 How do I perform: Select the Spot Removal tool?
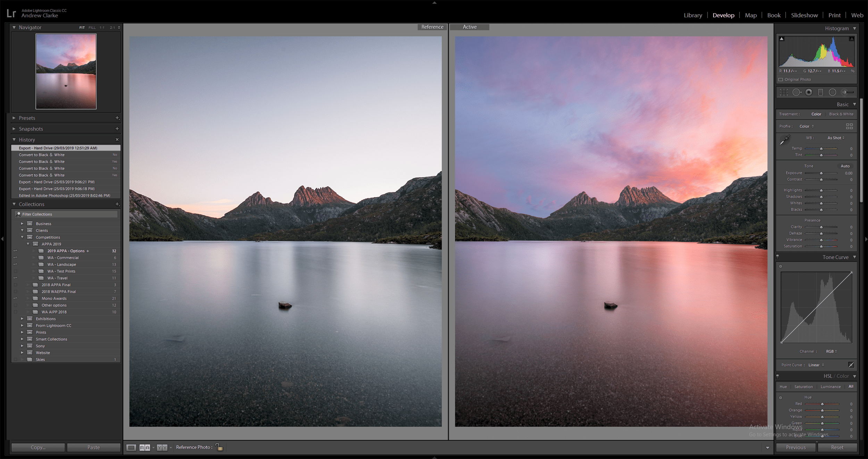tap(796, 92)
